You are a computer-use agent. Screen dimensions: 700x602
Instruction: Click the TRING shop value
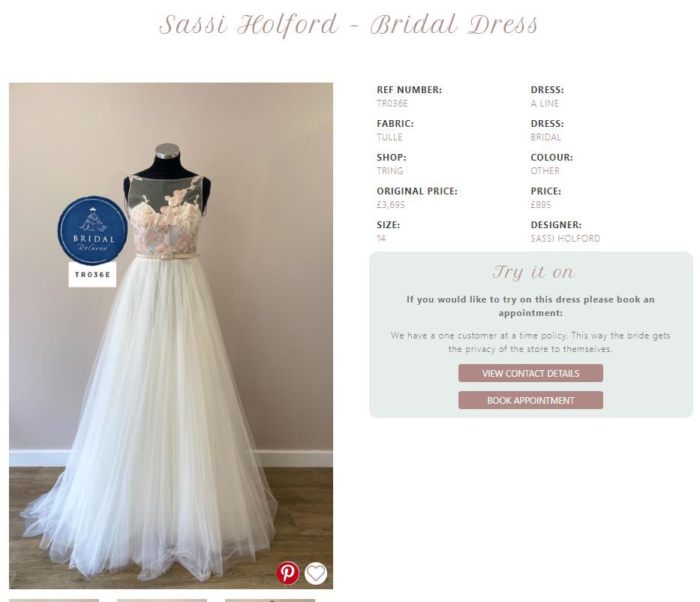[389, 171]
